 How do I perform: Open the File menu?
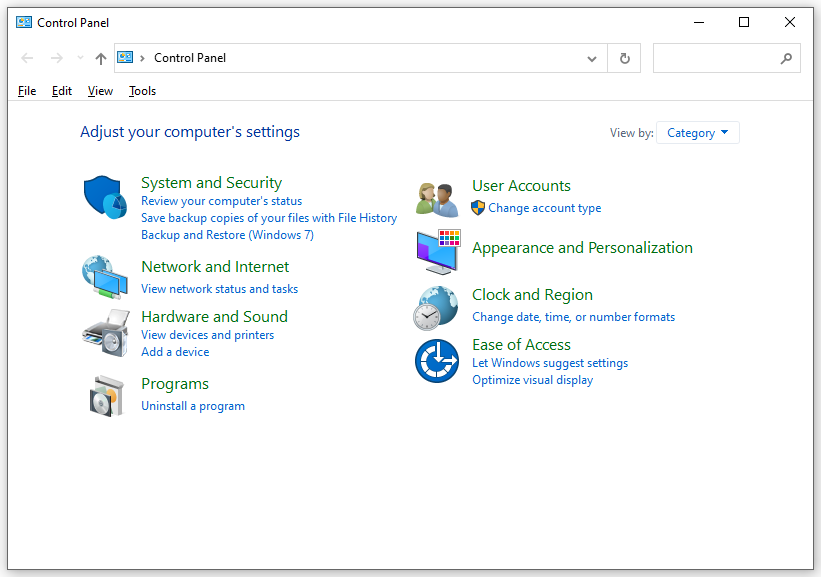point(27,91)
